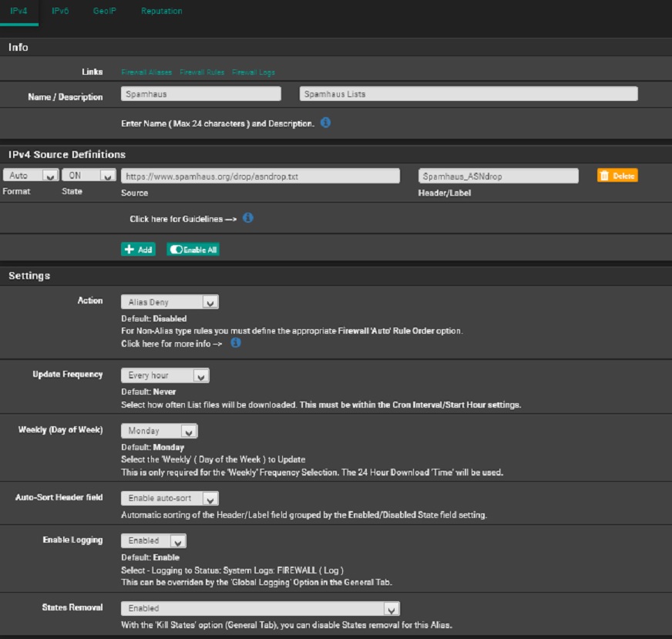Expand the Action dropdown showing Alias Deny
Screen dimensions: 672x639
point(170,302)
